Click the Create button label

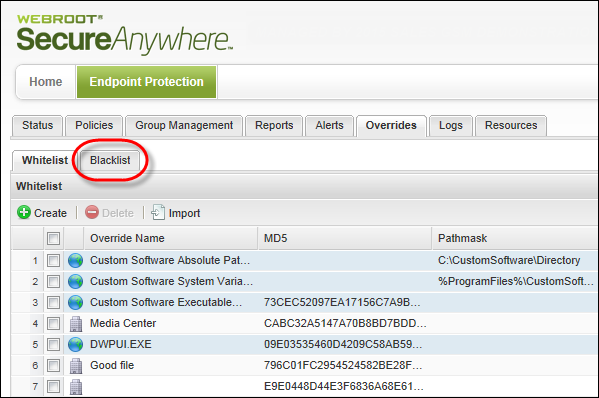(x=50, y=213)
